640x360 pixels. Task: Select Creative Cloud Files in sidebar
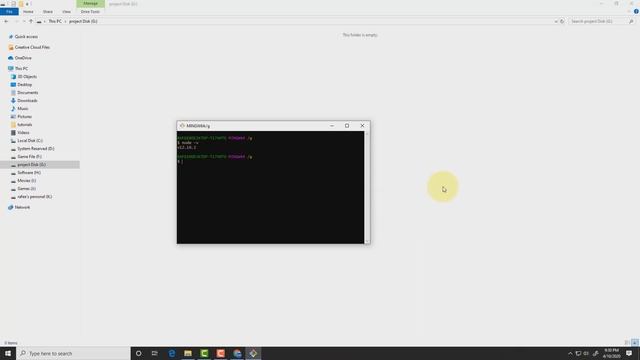[x=32, y=47]
